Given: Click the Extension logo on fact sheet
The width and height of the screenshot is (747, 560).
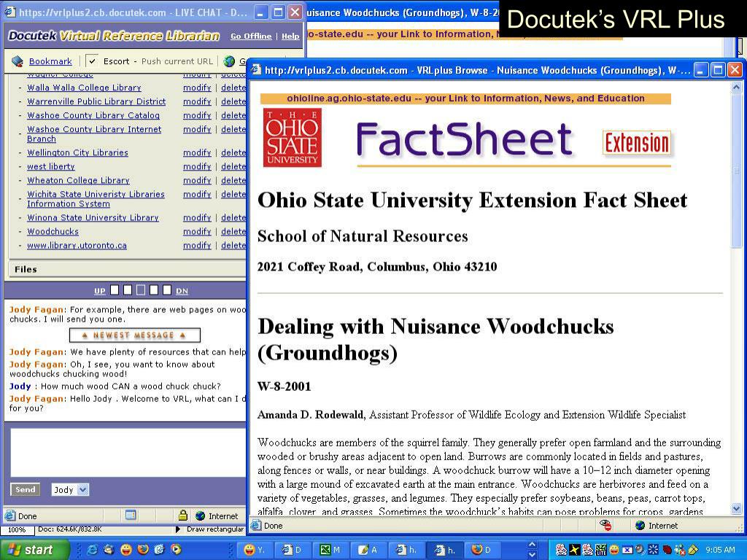Looking at the screenshot, I should (637, 142).
